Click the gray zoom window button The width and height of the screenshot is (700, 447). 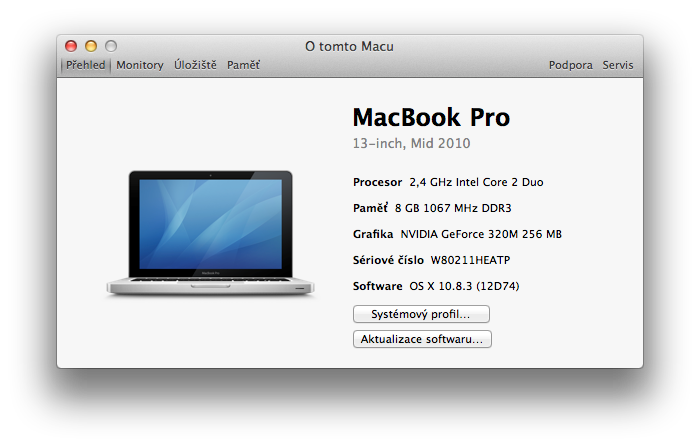click(x=111, y=46)
